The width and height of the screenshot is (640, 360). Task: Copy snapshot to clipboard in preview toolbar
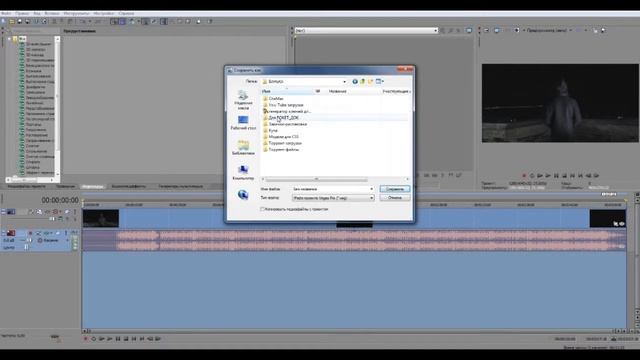[595, 30]
